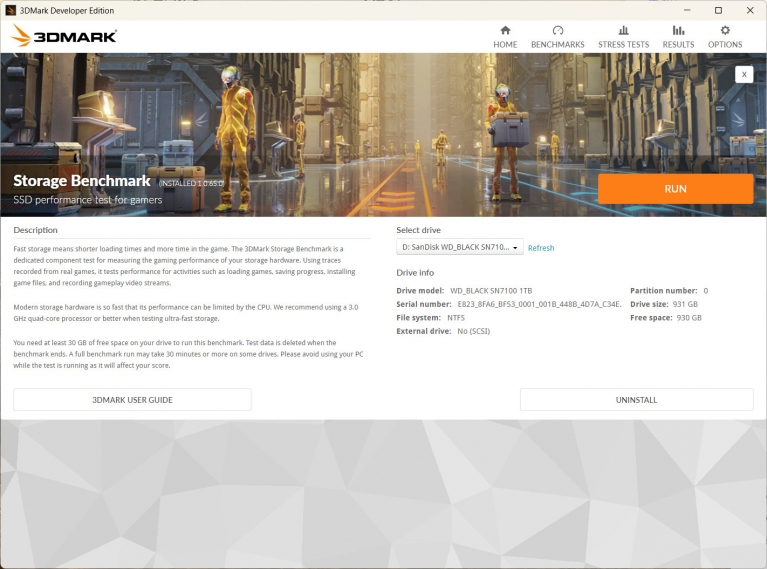
Task: Open Benchmarks via the gauge icon
Action: [558, 30]
